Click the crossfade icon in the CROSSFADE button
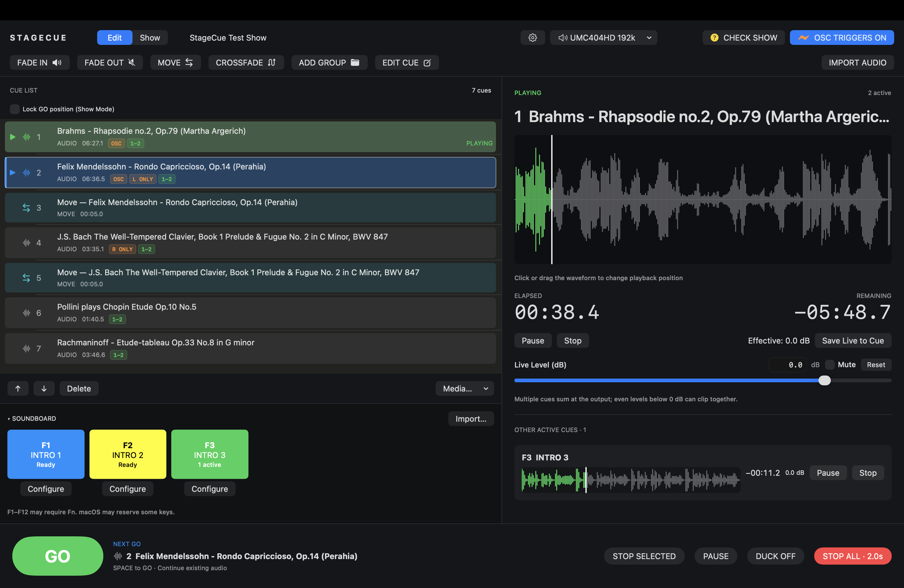 point(272,63)
